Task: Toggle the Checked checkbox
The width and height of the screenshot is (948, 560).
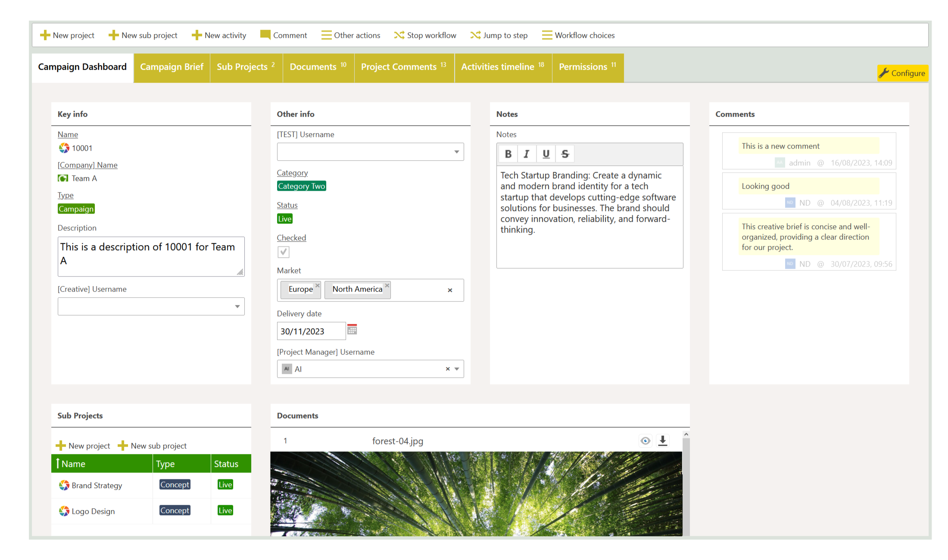Action: (284, 252)
